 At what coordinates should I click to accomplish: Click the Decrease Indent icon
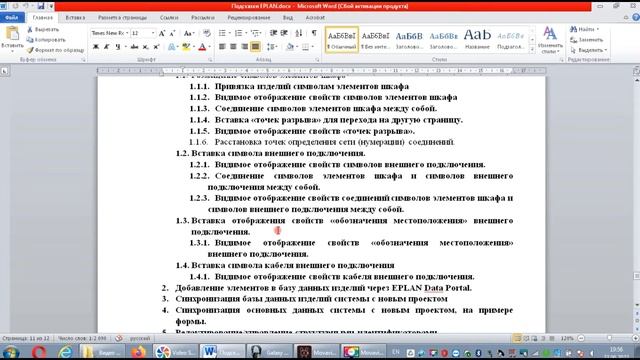[273, 33]
